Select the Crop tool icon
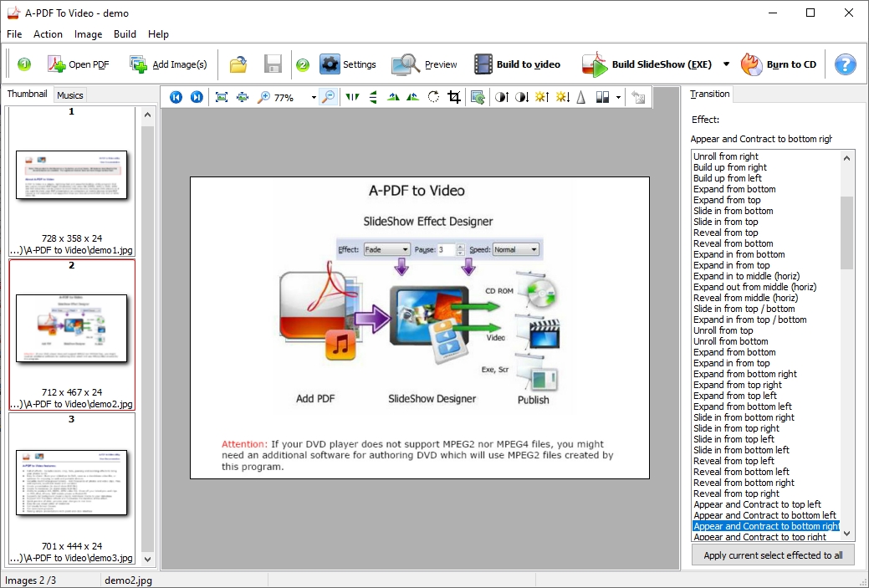This screenshot has height=588, width=869. pos(454,97)
